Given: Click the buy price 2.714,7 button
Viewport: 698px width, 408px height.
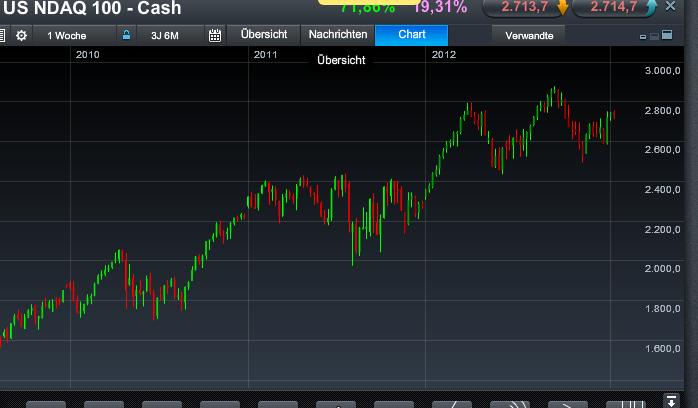Looking at the screenshot, I should [613, 7].
